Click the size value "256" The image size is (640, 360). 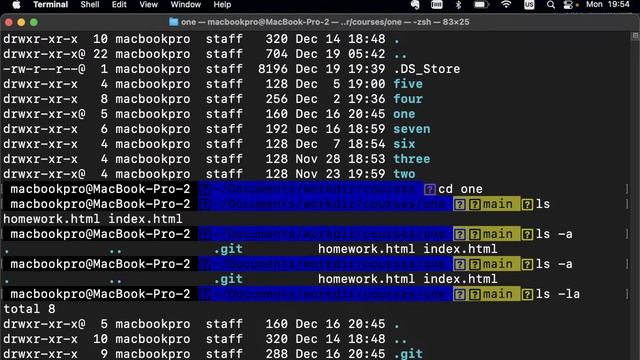276,99
